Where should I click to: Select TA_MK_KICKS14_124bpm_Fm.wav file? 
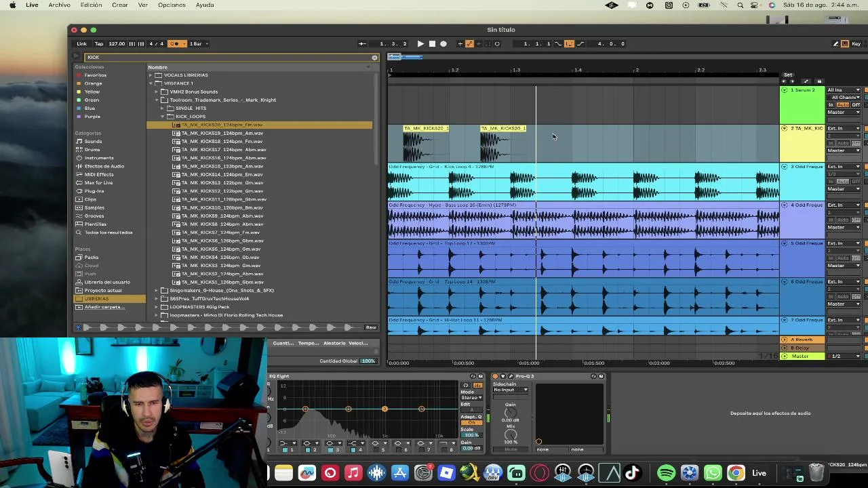coord(222,174)
